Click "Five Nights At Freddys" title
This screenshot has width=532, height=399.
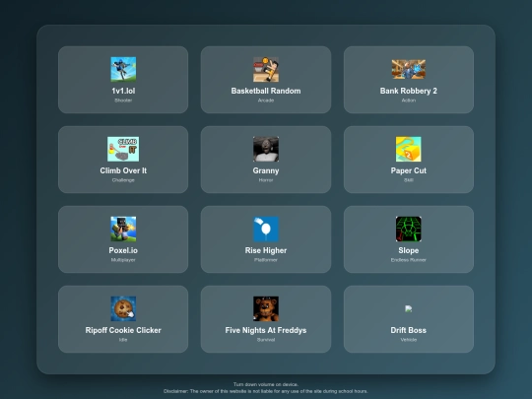tap(266, 330)
